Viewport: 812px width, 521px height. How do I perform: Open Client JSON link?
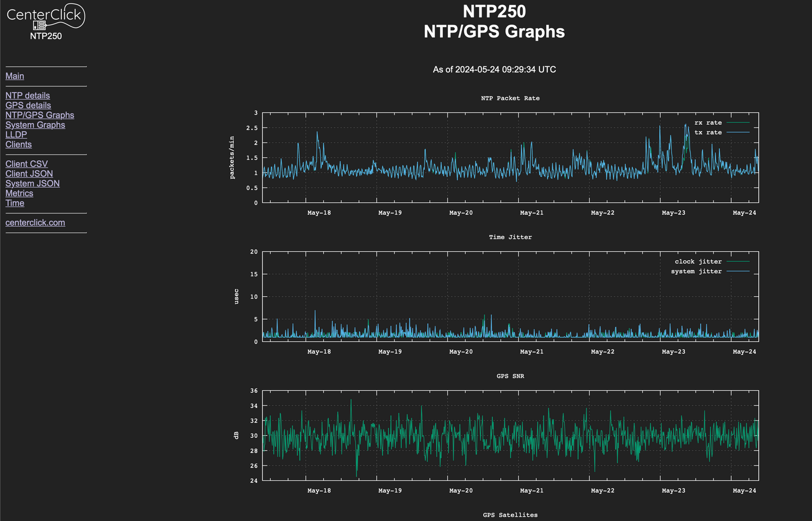point(29,174)
